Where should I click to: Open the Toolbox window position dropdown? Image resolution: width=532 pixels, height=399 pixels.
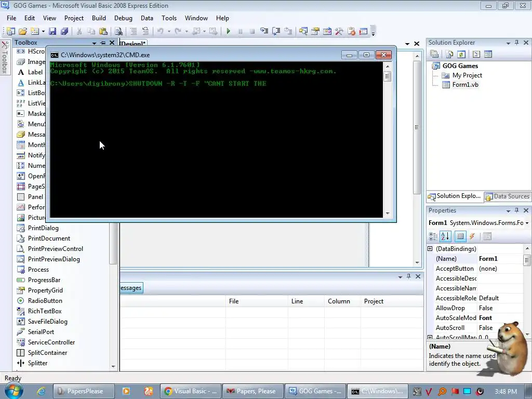tap(94, 43)
